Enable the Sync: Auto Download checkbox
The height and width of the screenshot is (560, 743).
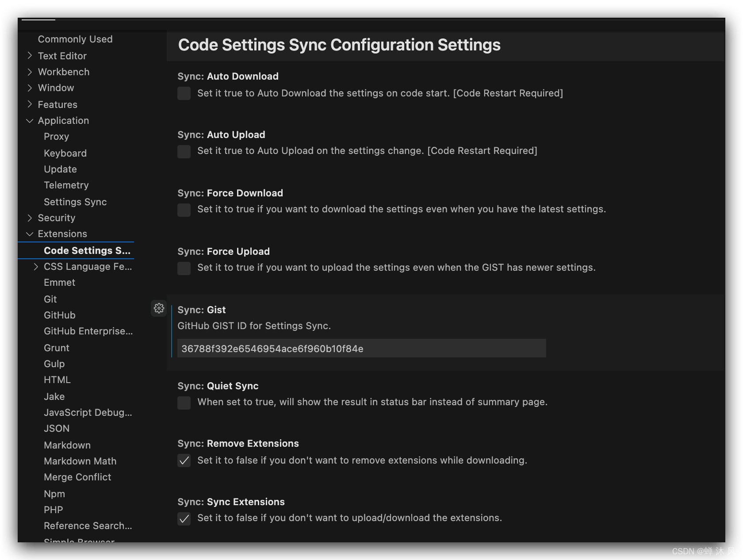tap(184, 93)
